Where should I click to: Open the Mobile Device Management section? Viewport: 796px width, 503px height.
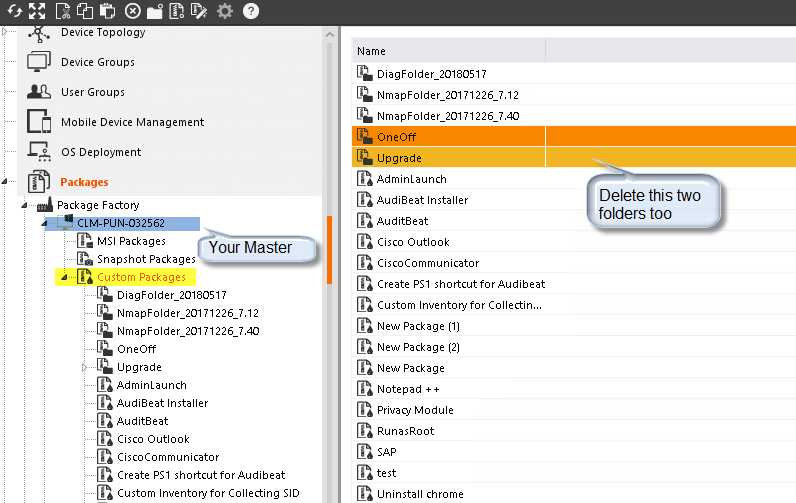click(x=132, y=122)
